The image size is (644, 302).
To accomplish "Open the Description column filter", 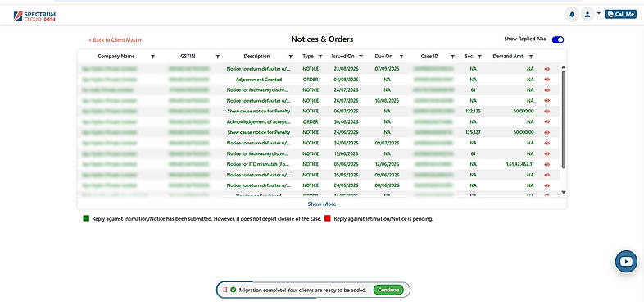I will tap(290, 57).
